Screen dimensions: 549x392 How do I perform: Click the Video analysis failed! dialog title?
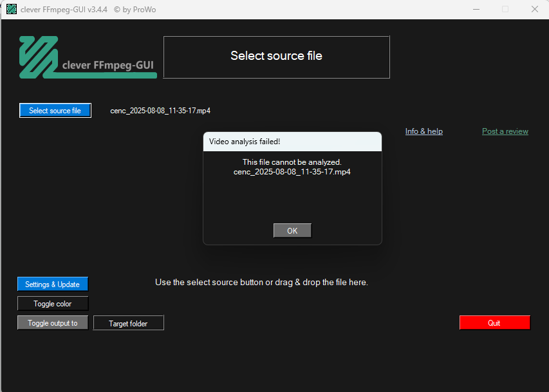click(x=245, y=142)
